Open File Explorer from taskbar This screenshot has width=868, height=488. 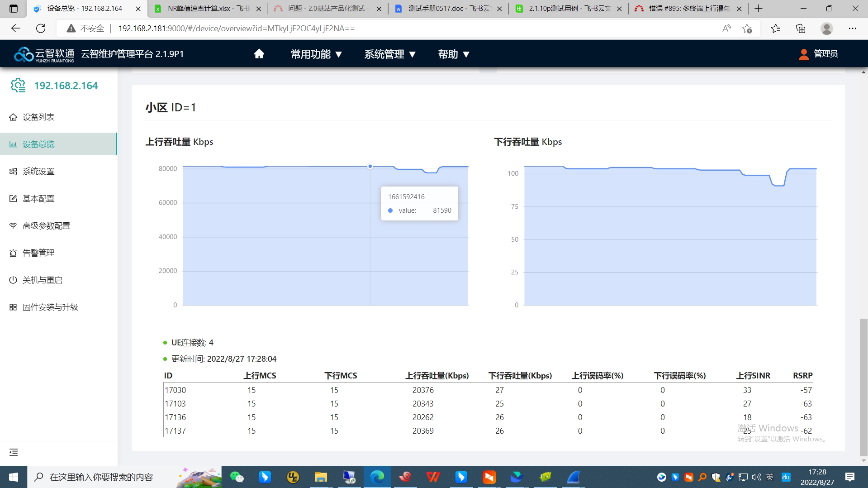tap(321, 477)
